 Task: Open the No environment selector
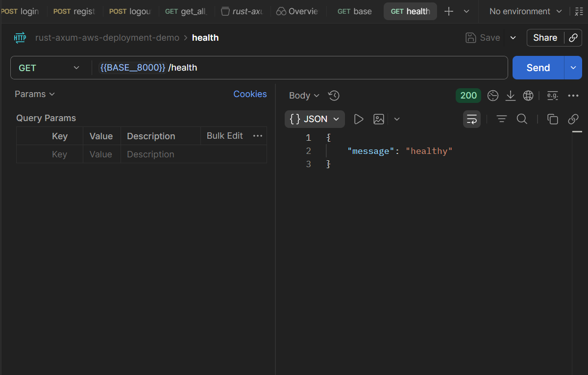pos(526,11)
